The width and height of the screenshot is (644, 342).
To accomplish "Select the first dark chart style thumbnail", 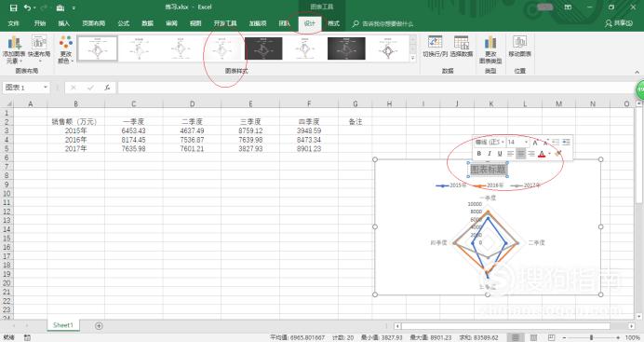I will 263,48.
